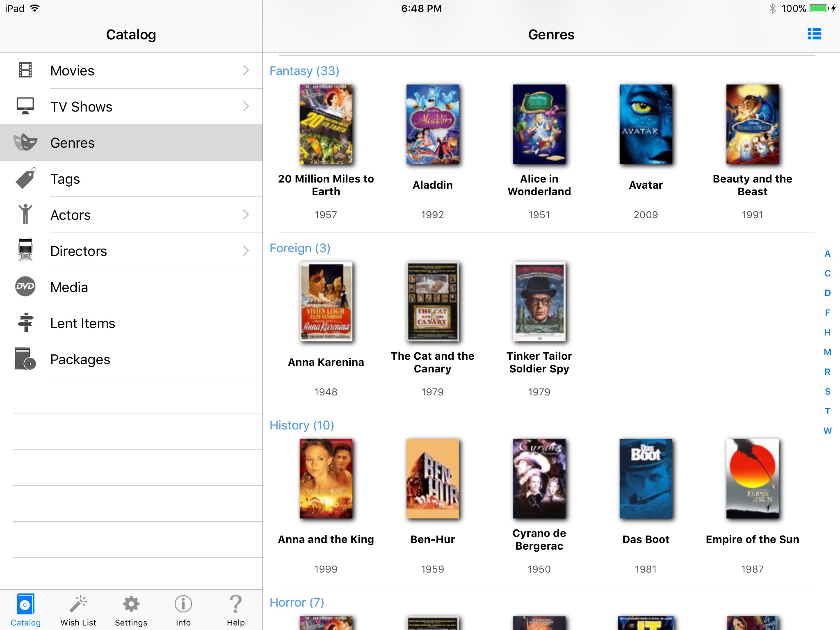
Task: Select the Catalog tab icon
Action: 25,604
